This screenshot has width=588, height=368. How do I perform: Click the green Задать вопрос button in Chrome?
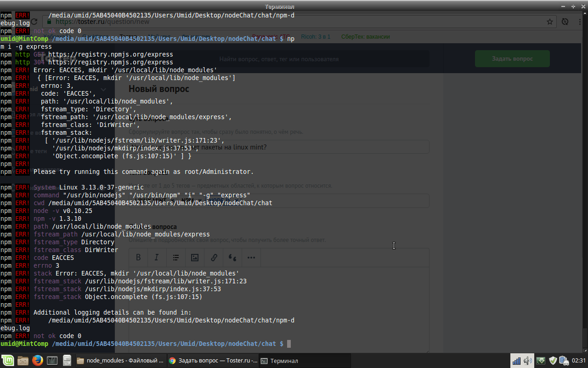pyautogui.click(x=512, y=59)
